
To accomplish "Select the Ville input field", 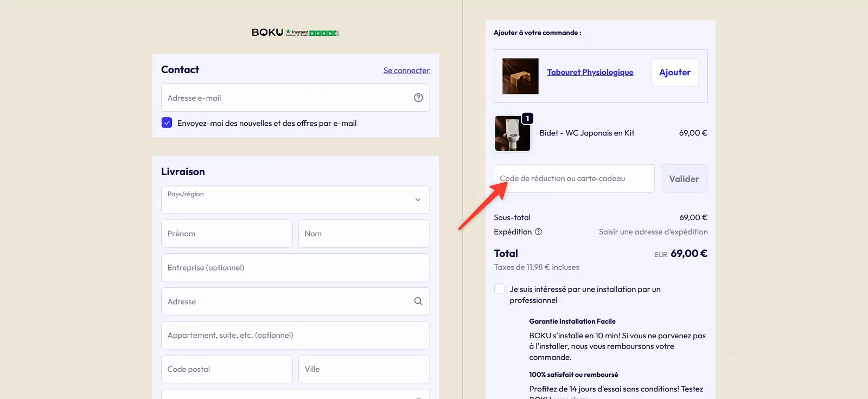I will [x=364, y=369].
